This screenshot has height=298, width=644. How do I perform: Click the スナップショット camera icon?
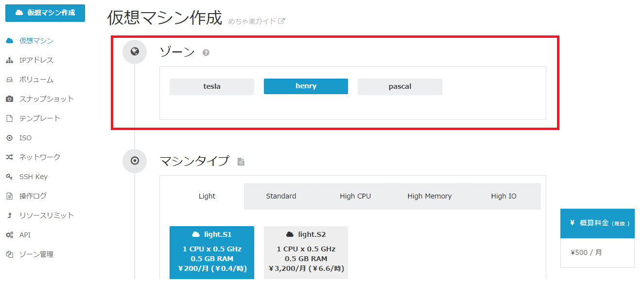tap(9, 99)
